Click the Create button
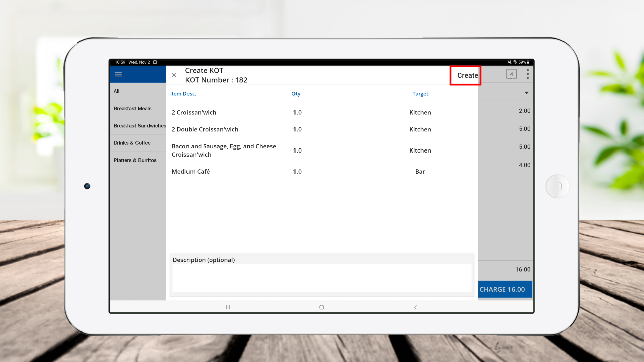644x362 pixels. click(x=467, y=75)
